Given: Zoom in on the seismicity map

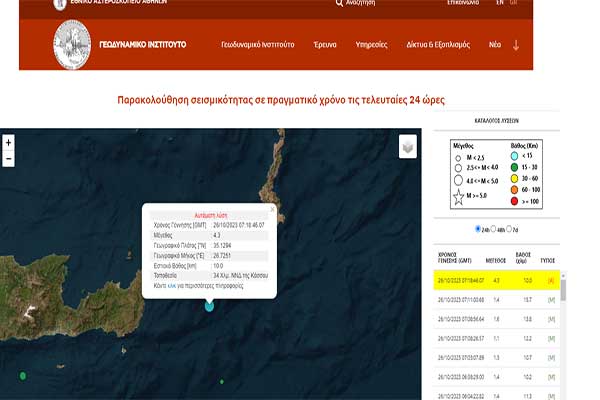Looking at the screenshot, I should click(9, 143).
